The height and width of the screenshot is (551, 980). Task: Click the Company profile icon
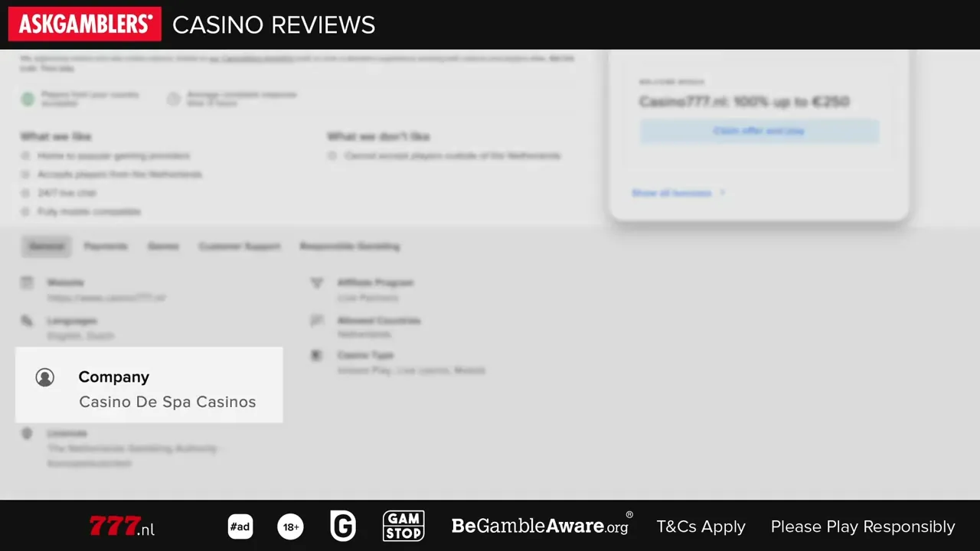45,377
